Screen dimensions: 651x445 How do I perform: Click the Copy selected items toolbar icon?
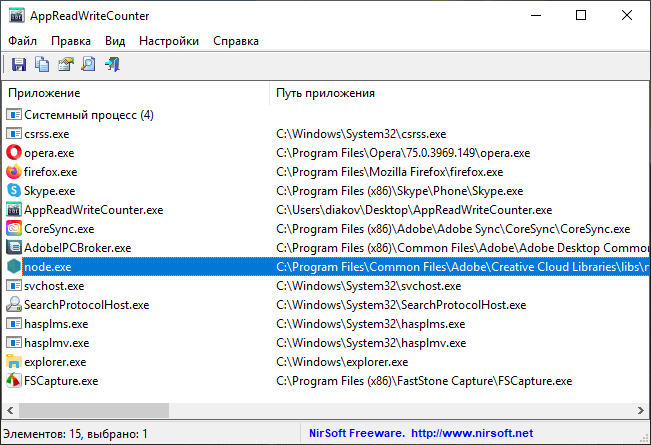pos(42,64)
